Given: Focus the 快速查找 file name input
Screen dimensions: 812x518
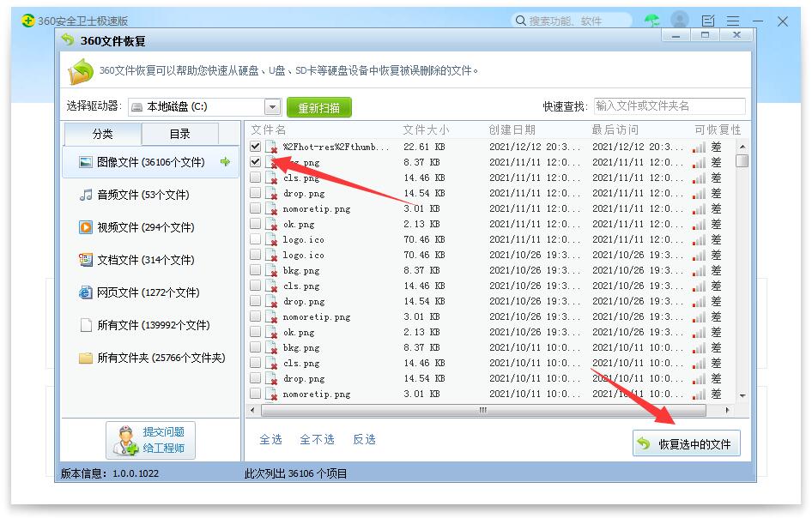Looking at the screenshot, I should click(x=670, y=106).
